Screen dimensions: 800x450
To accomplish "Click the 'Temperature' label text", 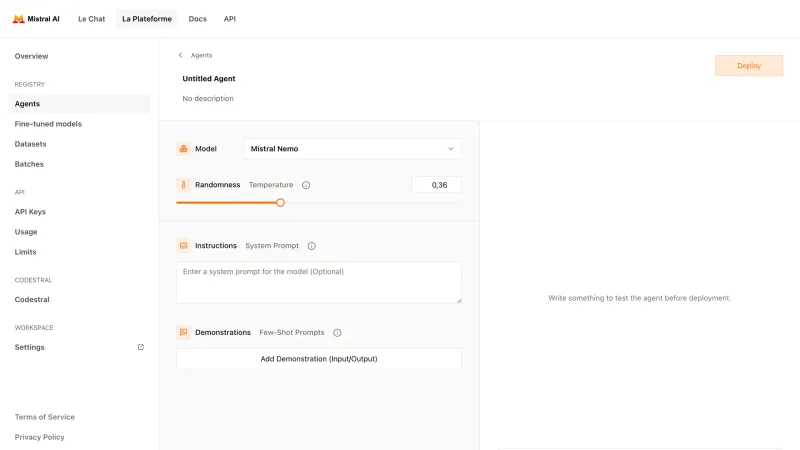I will (x=271, y=185).
